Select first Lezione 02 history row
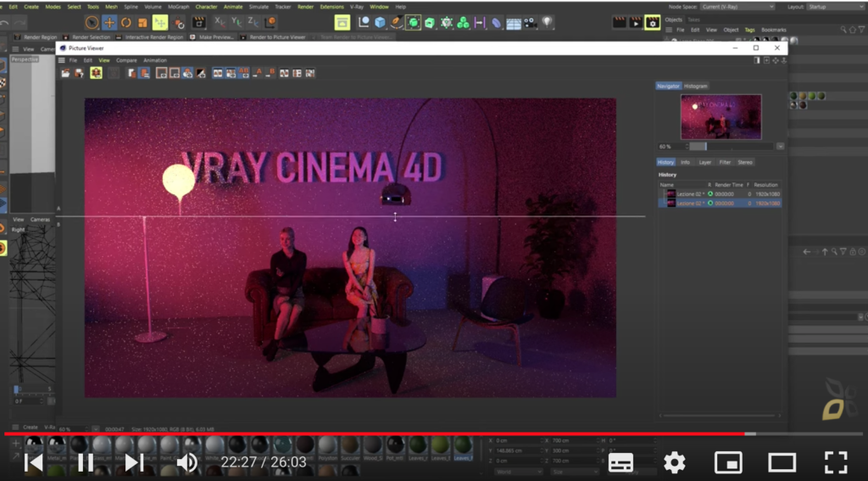The image size is (868, 481). tap(720, 194)
